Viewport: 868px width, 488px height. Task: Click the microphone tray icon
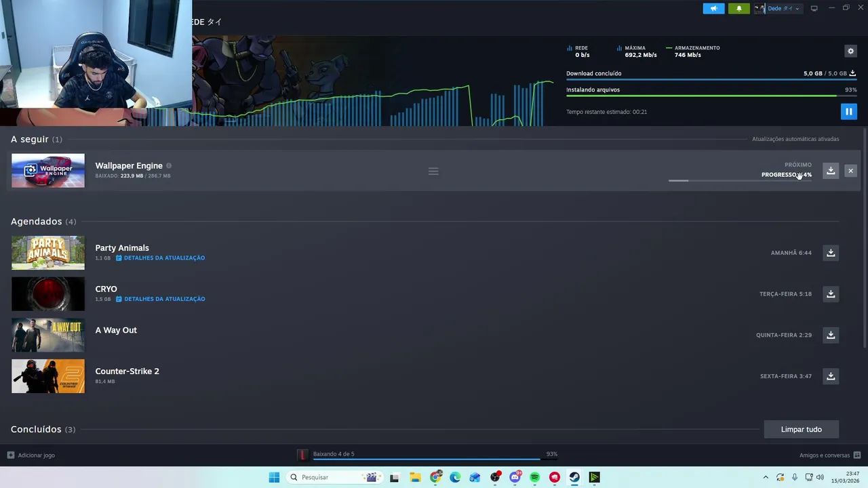click(794, 477)
